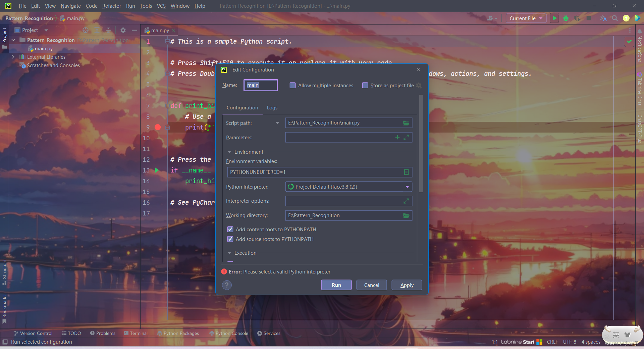Collapse the Environment section

pos(229,152)
